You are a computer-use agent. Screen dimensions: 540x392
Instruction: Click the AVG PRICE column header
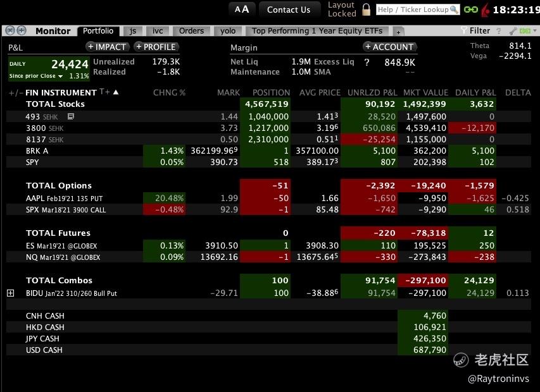(x=320, y=92)
